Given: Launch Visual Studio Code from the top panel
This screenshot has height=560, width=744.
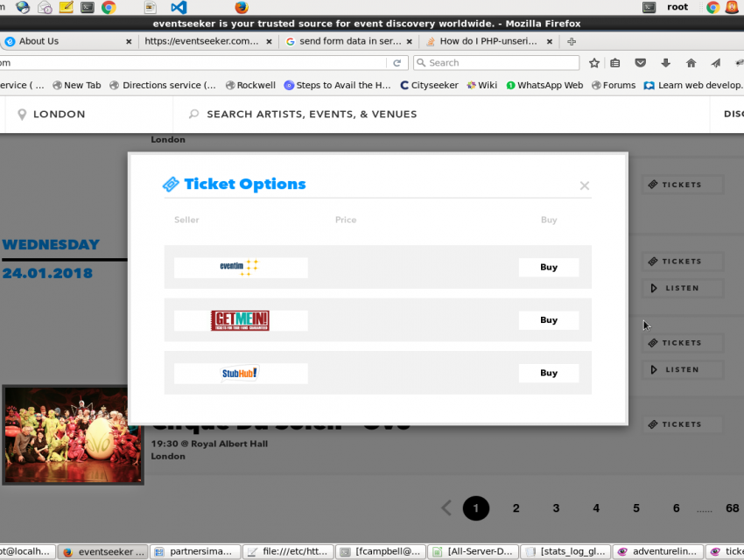Looking at the screenshot, I should click(x=179, y=7).
